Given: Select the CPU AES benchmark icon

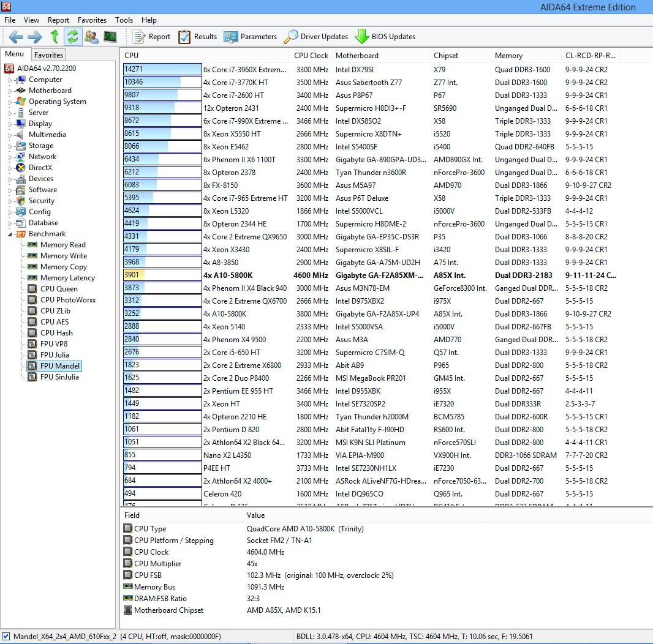Looking at the screenshot, I should pyautogui.click(x=32, y=322).
